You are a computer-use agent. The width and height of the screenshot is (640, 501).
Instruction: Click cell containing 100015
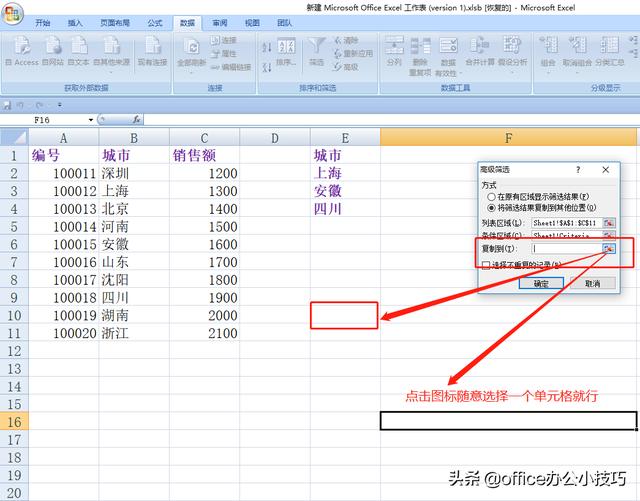point(63,244)
